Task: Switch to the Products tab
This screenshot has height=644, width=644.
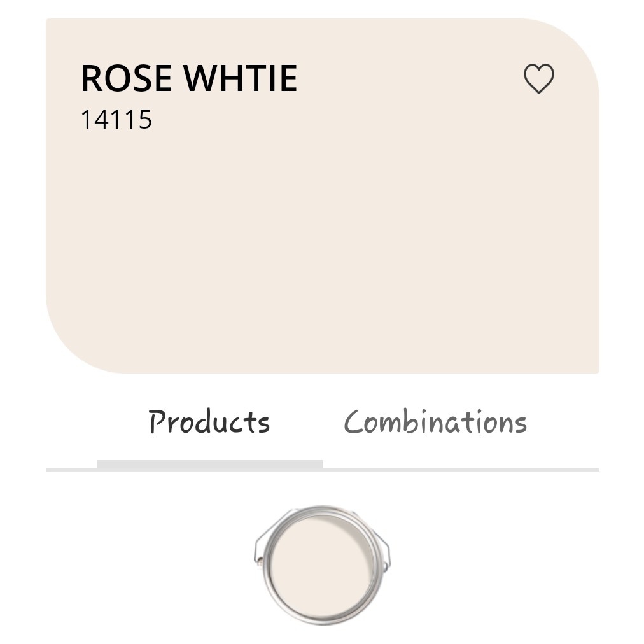Action: click(x=209, y=422)
